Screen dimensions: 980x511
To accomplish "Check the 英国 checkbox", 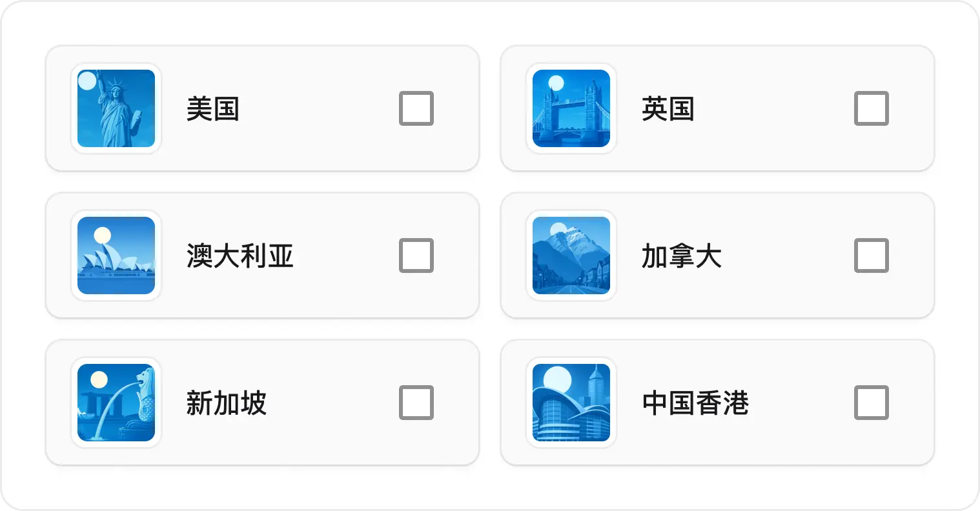I will (872, 108).
